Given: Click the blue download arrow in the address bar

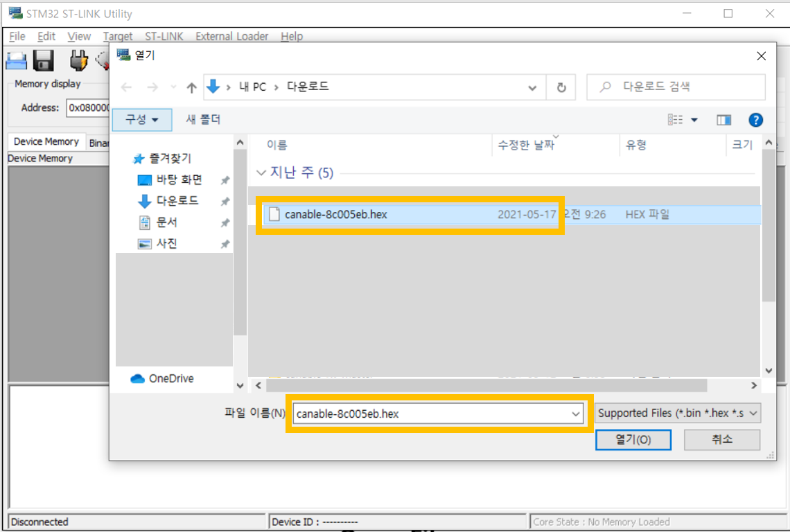Looking at the screenshot, I should [x=213, y=87].
